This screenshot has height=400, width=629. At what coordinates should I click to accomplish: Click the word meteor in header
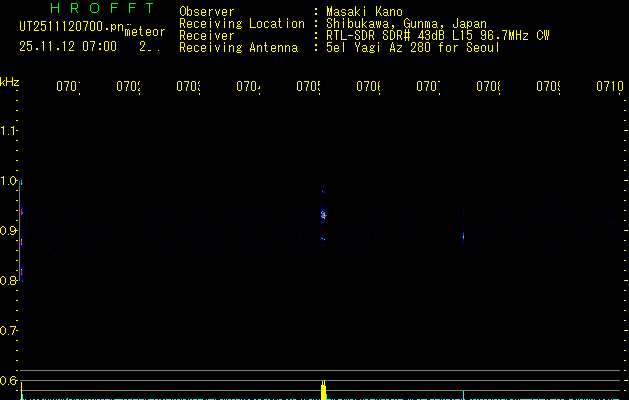[x=145, y=32]
